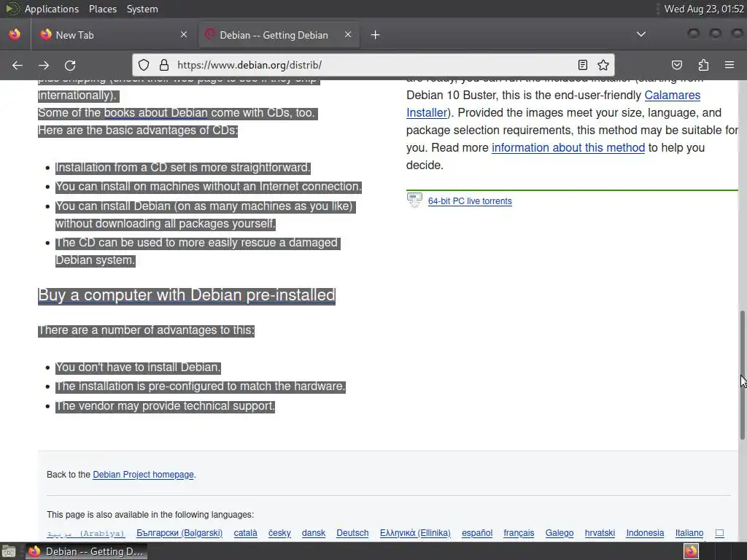Click text "Installation from a CD set is more straightforward."
Viewport: 747px width, 560px height.
183,168
